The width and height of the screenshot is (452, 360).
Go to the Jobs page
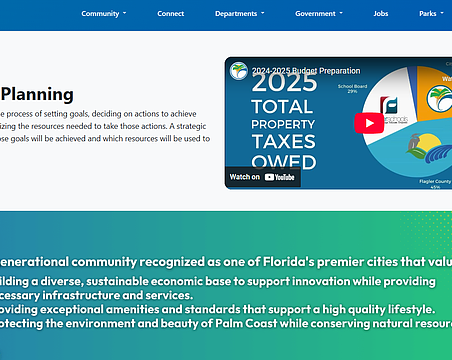(x=381, y=14)
